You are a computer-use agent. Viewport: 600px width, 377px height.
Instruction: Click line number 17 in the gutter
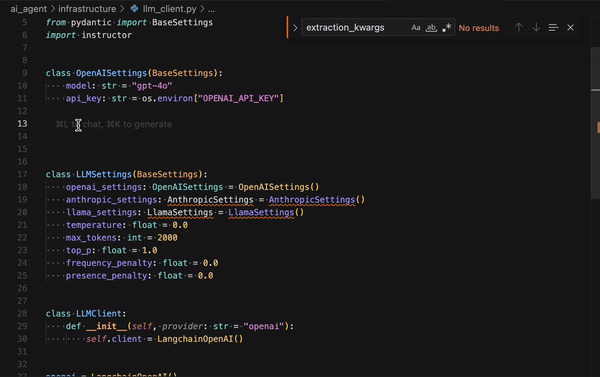point(22,174)
